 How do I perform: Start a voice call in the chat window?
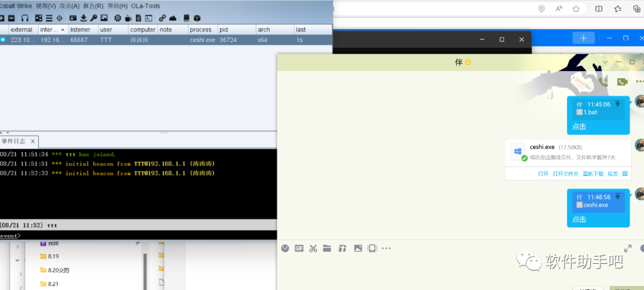pos(603,81)
